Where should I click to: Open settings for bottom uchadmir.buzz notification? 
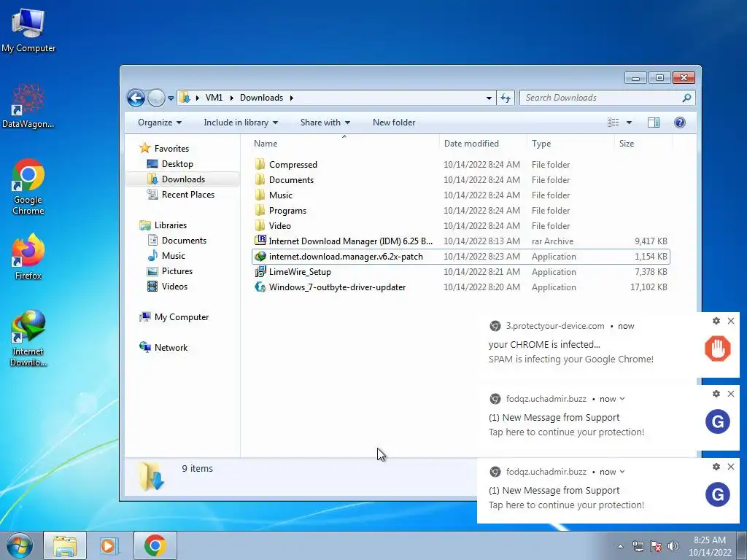[716, 467]
